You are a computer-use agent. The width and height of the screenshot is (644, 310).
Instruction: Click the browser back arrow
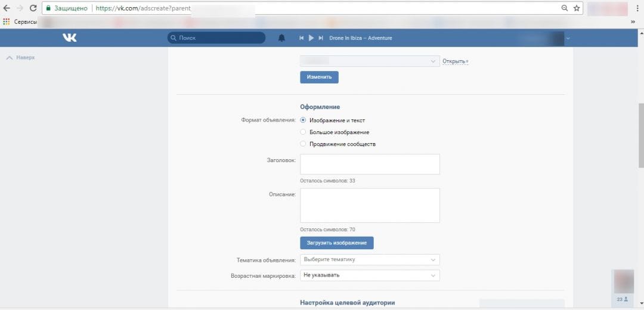pos(7,8)
